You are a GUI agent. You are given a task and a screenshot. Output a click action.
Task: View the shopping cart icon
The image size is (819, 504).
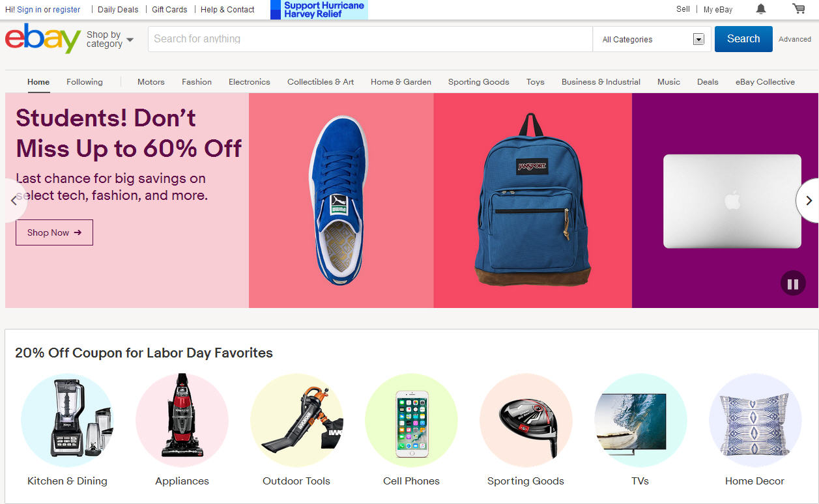[x=797, y=8]
